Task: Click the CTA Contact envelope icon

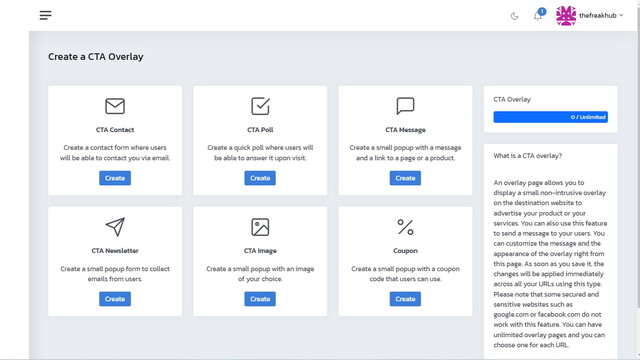Action: (115, 106)
